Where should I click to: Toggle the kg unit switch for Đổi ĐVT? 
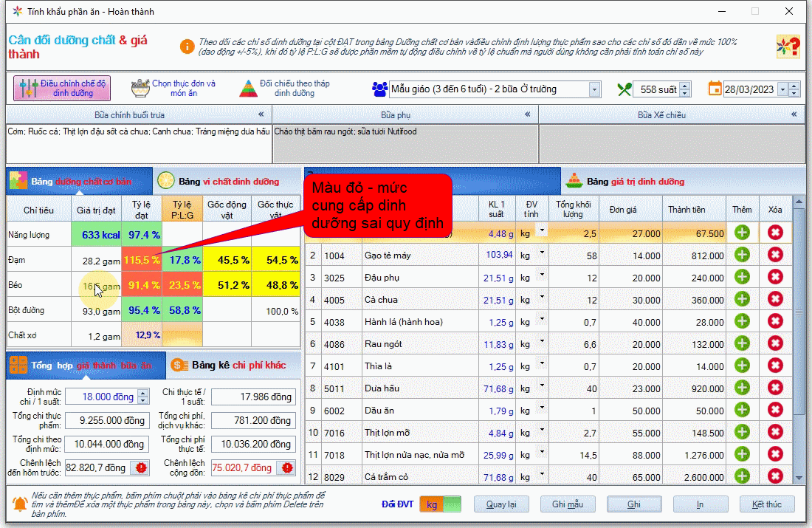point(440,504)
